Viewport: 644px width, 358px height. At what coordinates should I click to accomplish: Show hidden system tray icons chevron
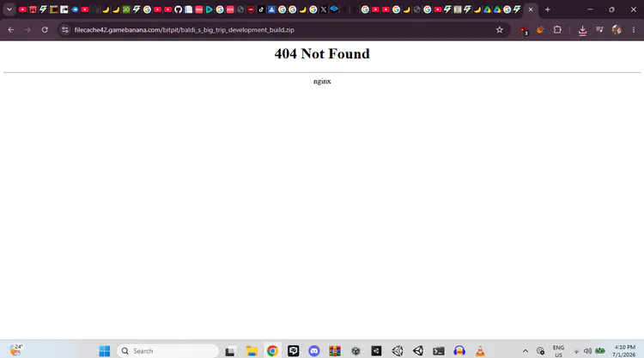pyautogui.click(x=526, y=351)
